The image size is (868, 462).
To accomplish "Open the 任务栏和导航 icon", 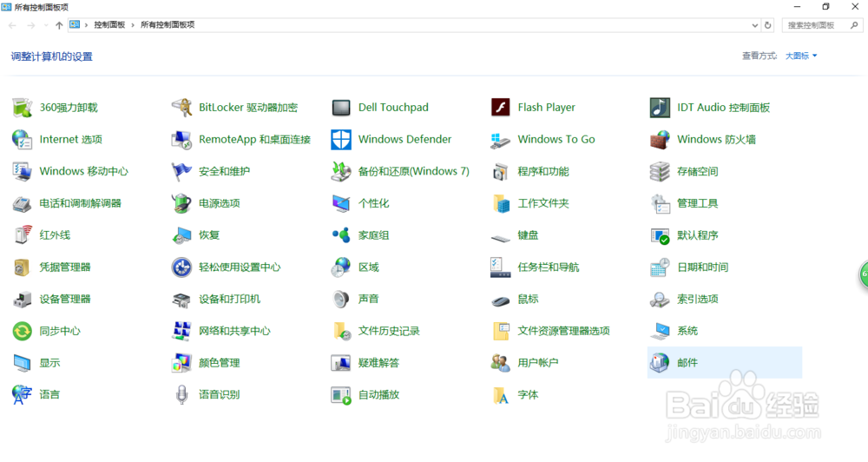I will [501, 267].
